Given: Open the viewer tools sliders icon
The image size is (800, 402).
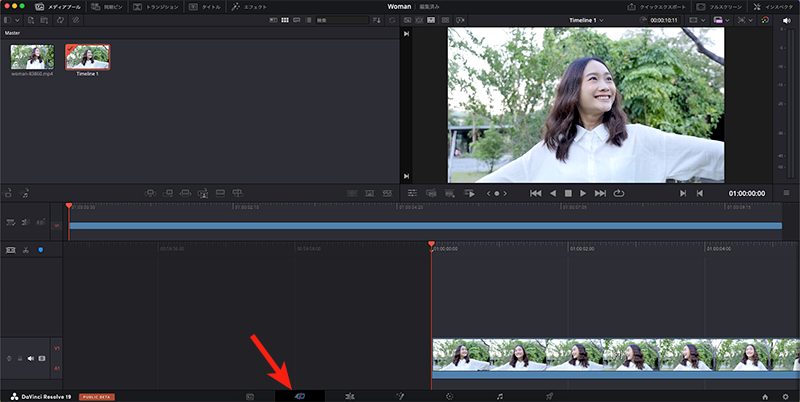Looking at the screenshot, I should 412,193.
